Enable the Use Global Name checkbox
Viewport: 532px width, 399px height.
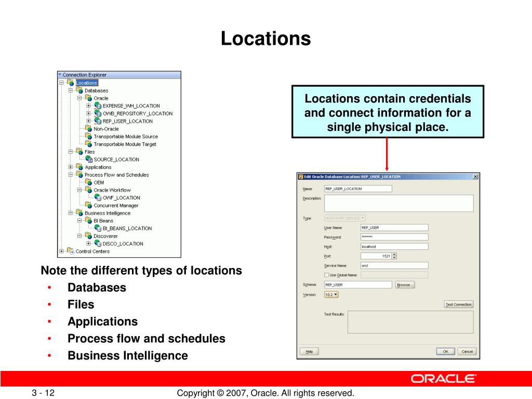point(326,275)
